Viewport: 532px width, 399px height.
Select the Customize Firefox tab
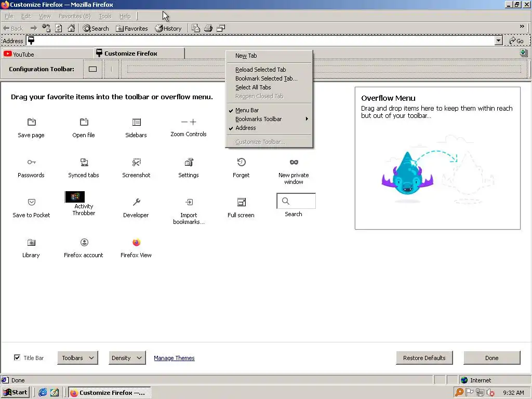click(x=139, y=54)
